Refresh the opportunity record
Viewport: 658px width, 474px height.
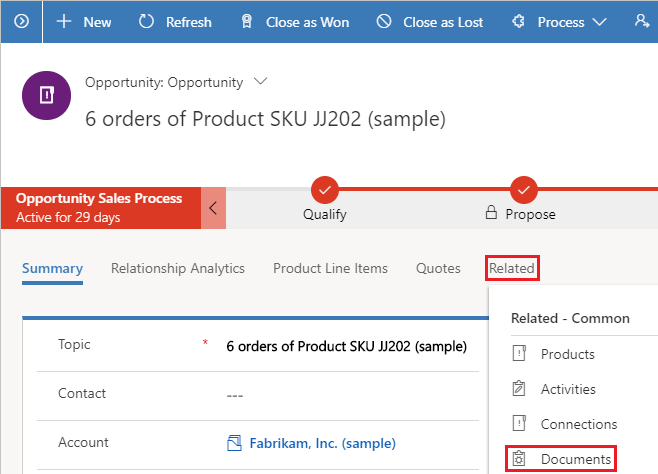[x=175, y=21]
